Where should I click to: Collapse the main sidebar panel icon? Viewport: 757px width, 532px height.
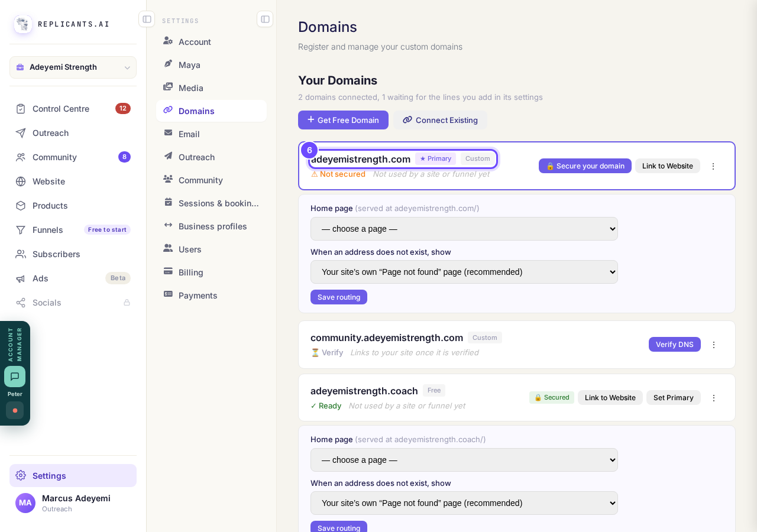[147, 19]
